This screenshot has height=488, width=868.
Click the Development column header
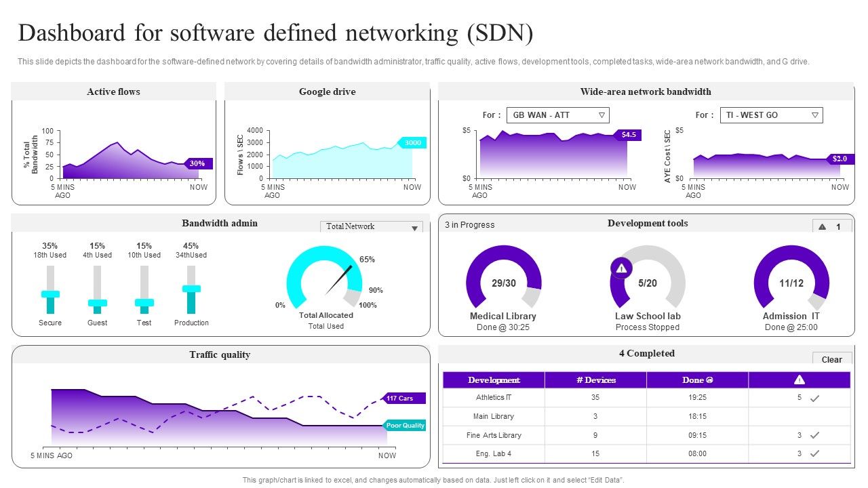(x=494, y=380)
